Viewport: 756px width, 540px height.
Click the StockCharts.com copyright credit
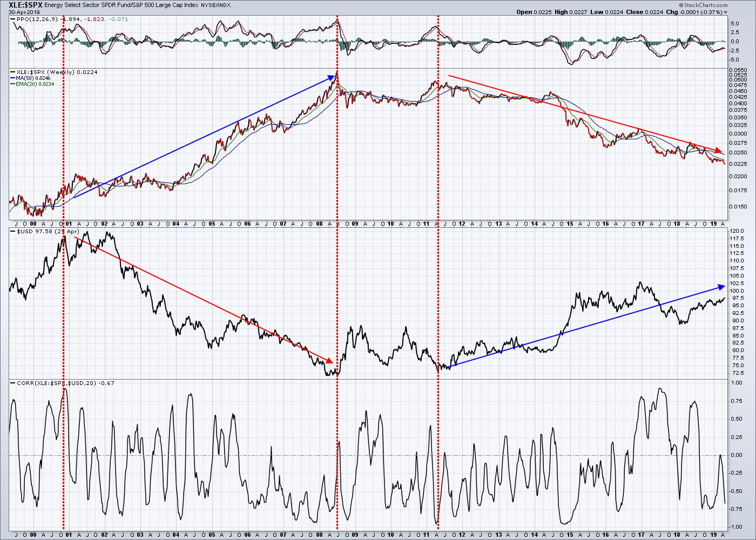(x=703, y=5)
